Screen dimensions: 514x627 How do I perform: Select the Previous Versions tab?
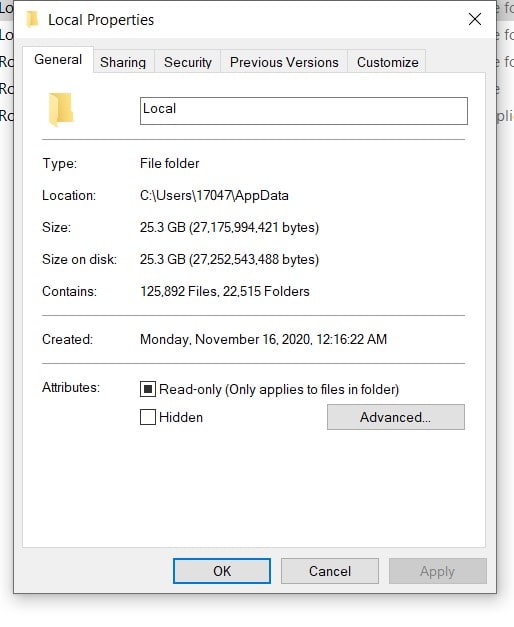tap(284, 62)
